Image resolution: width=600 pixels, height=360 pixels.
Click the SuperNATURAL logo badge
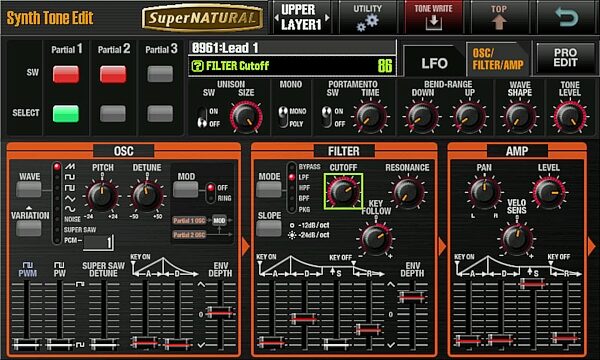pos(202,18)
